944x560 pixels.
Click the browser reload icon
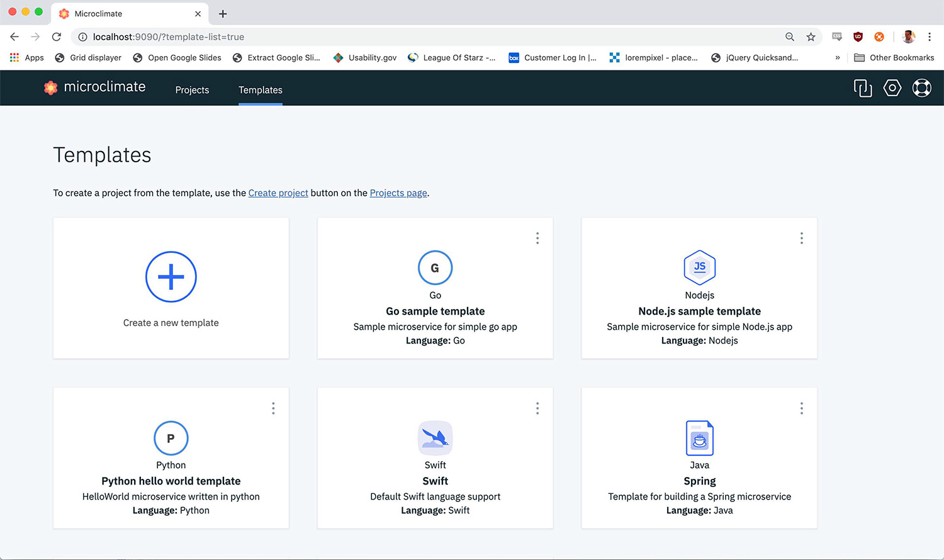coord(57,36)
